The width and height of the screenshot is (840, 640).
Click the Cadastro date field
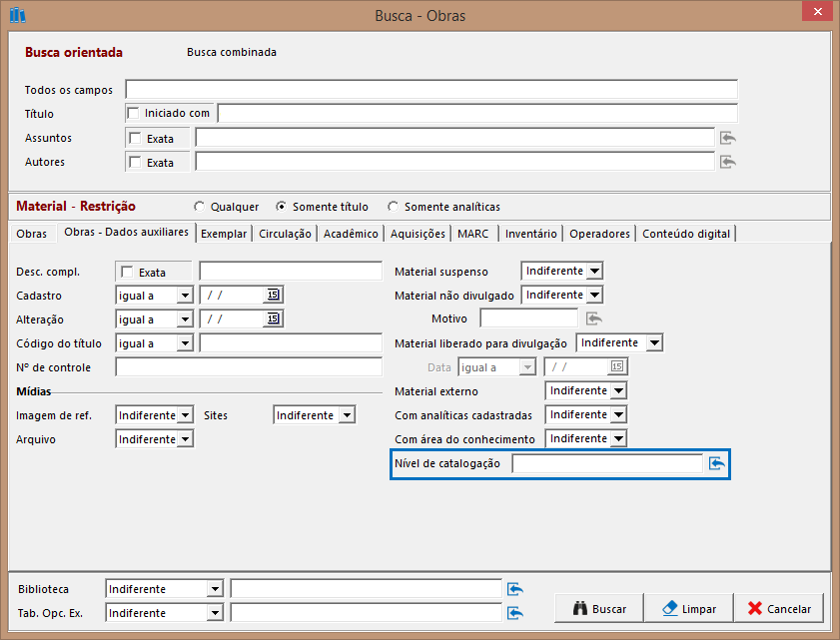tap(232, 295)
